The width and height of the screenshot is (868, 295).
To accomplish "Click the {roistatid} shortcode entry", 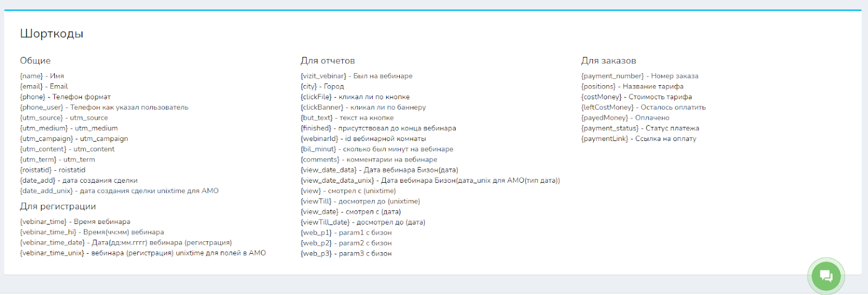I will click(53, 170).
